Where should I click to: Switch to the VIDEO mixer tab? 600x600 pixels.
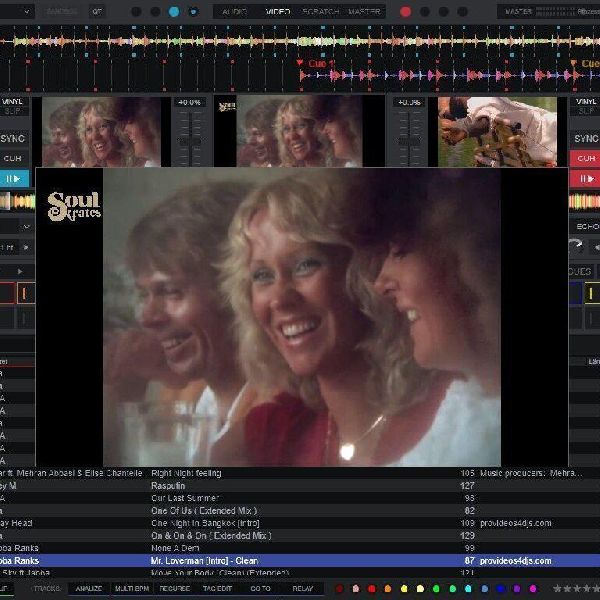click(278, 11)
